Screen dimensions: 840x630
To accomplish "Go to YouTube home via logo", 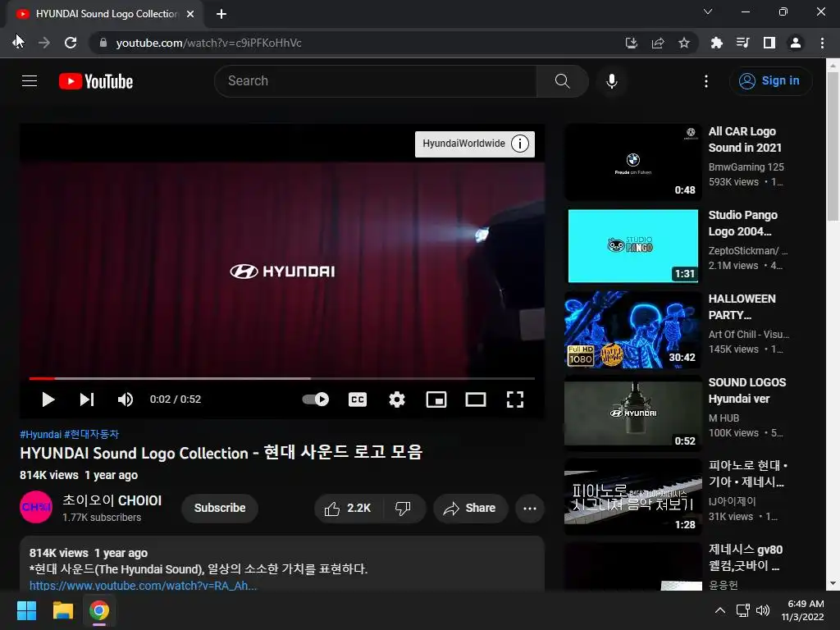I will click(x=96, y=81).
